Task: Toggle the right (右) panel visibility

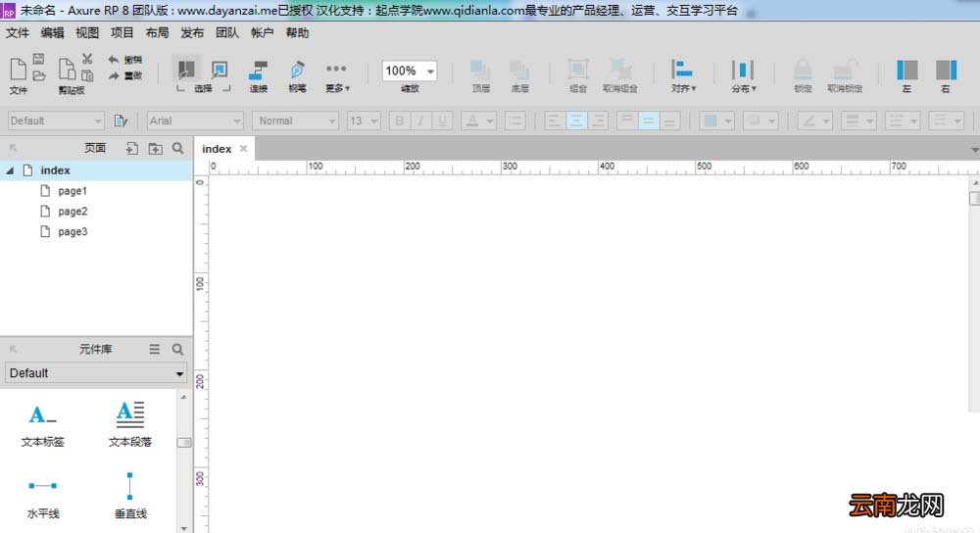Action: point(946,70)
